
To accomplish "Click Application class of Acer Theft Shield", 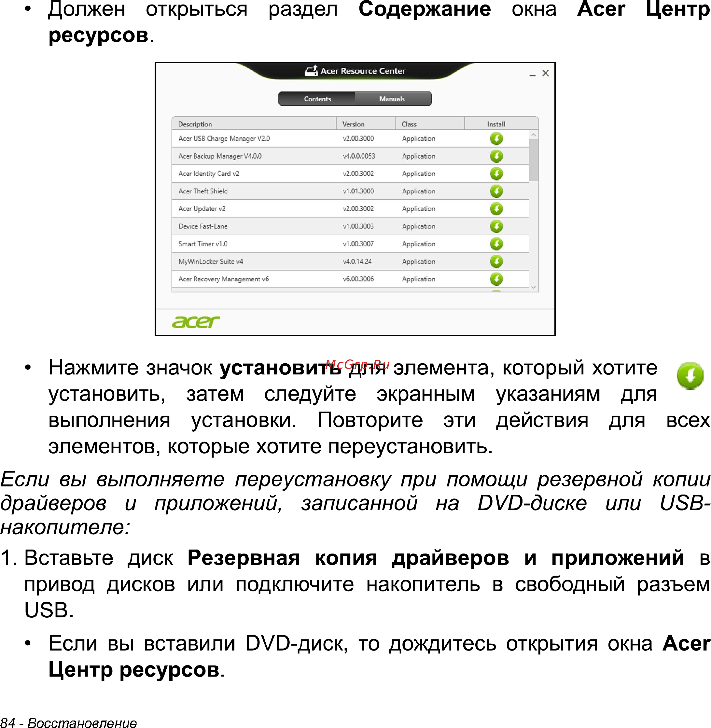I will click(x=419, y=191).
